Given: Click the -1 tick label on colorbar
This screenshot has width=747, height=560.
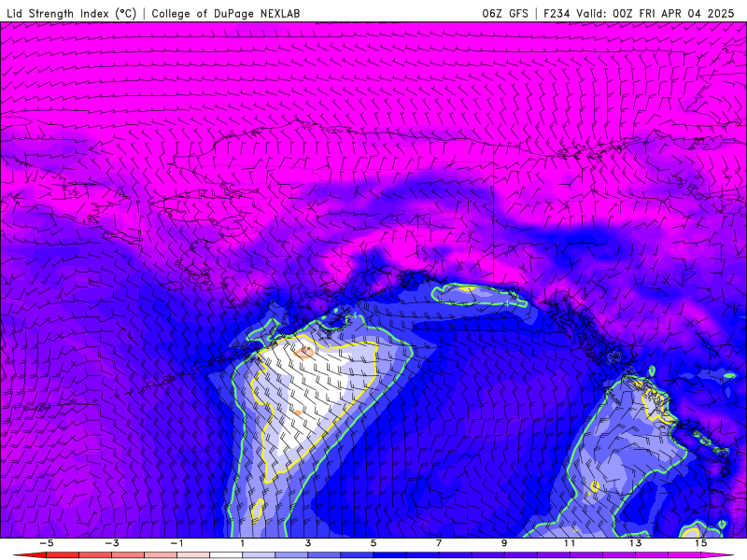Looking at the screenshot, I should 176,543.
